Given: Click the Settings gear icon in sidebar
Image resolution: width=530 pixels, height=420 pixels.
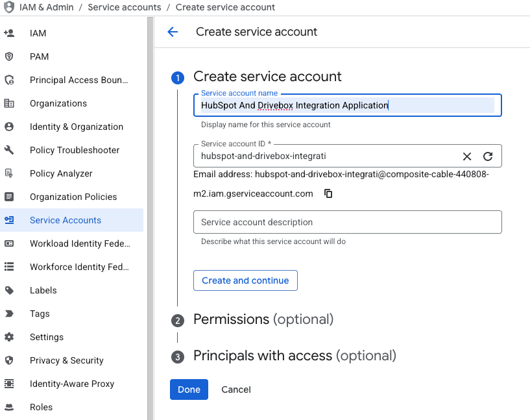Looking at the screenshot, I should pos(9,337).
